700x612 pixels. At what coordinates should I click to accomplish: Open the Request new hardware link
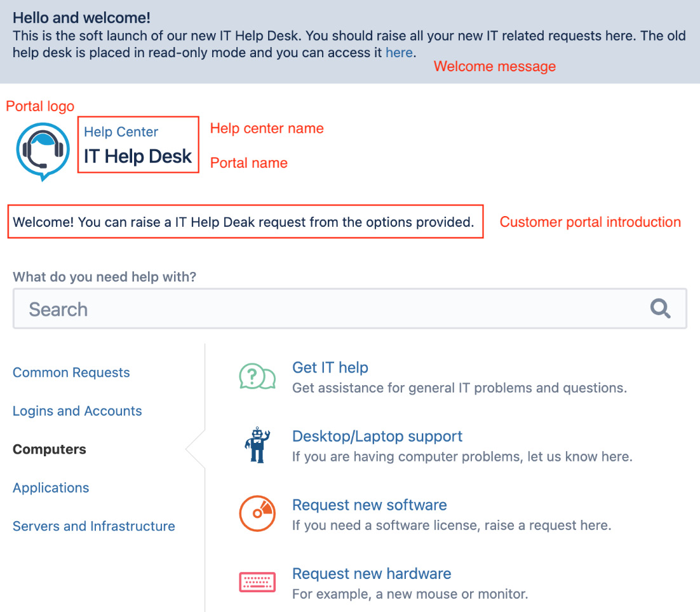tap(372, 574)
